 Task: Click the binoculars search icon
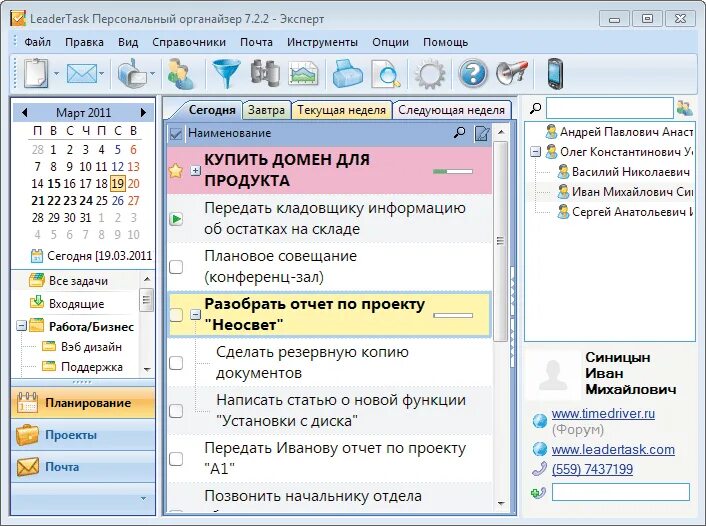tap(265, 73)
